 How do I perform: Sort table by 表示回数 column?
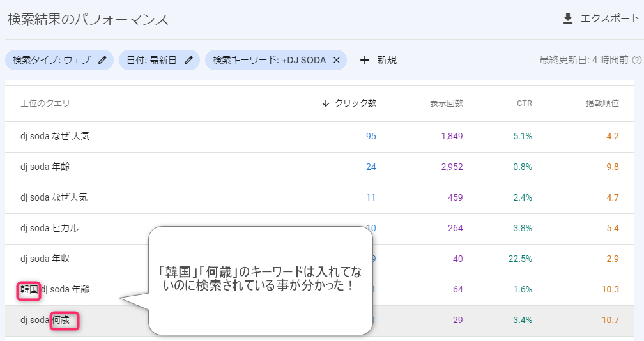pos(446,103)
